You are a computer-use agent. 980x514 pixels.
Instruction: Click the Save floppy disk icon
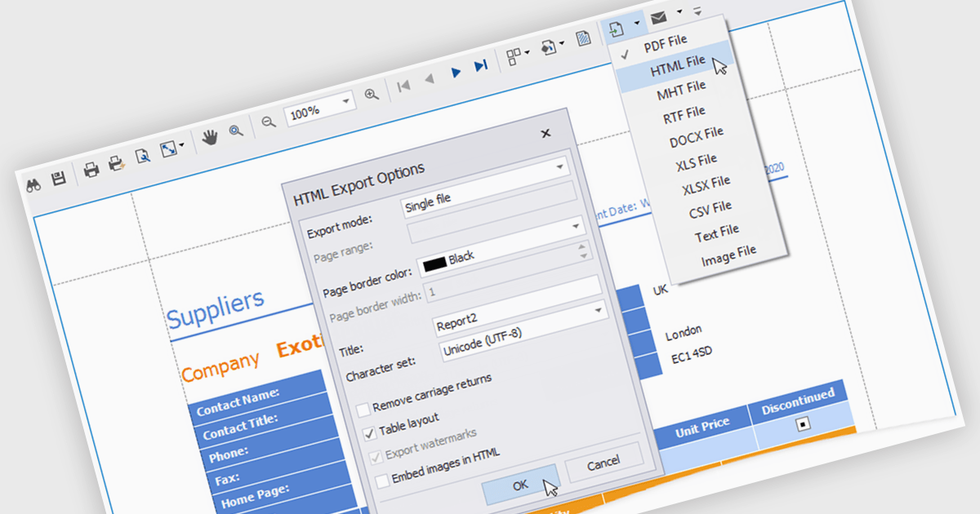(59, 179)
